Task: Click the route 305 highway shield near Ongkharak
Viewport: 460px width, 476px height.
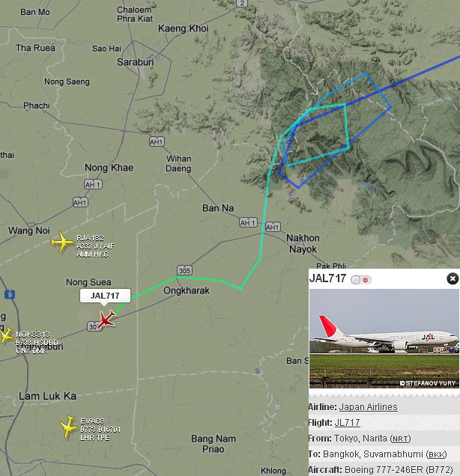Action: point(184,270)
